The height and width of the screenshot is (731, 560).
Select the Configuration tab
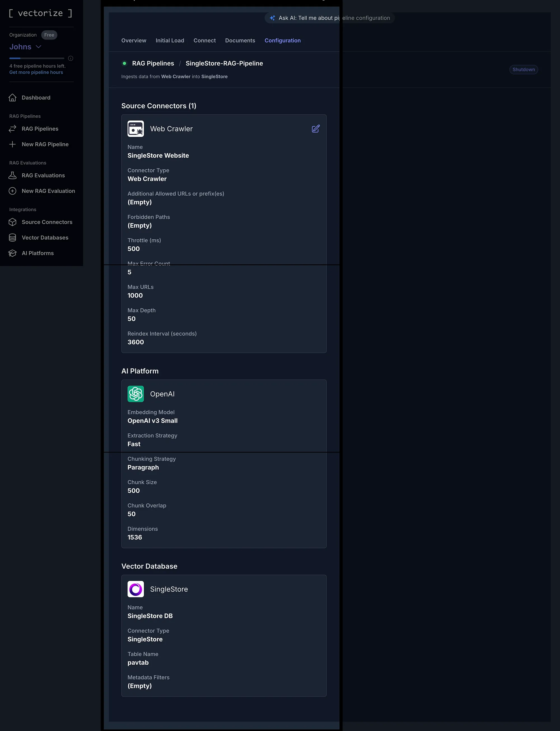pos(283,40)
